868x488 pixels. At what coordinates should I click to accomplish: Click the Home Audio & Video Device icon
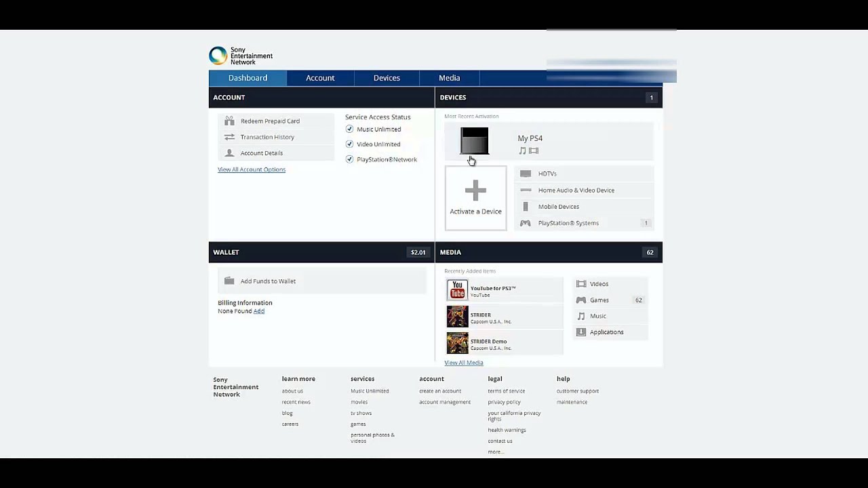[526, 190]
